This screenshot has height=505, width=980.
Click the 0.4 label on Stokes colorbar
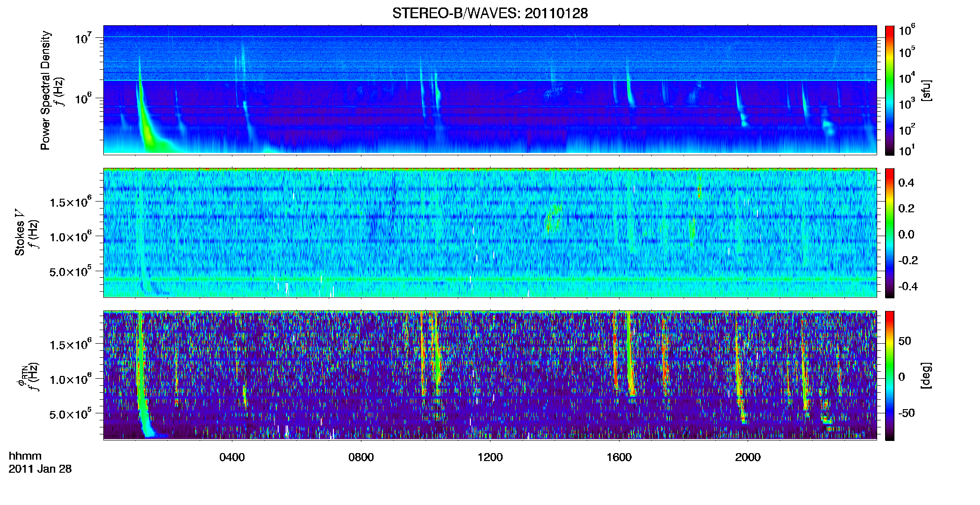coord(906,183)
